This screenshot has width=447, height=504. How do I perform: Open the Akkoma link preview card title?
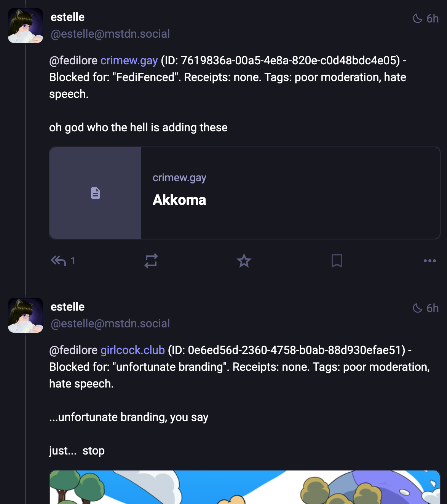(179, 200)
